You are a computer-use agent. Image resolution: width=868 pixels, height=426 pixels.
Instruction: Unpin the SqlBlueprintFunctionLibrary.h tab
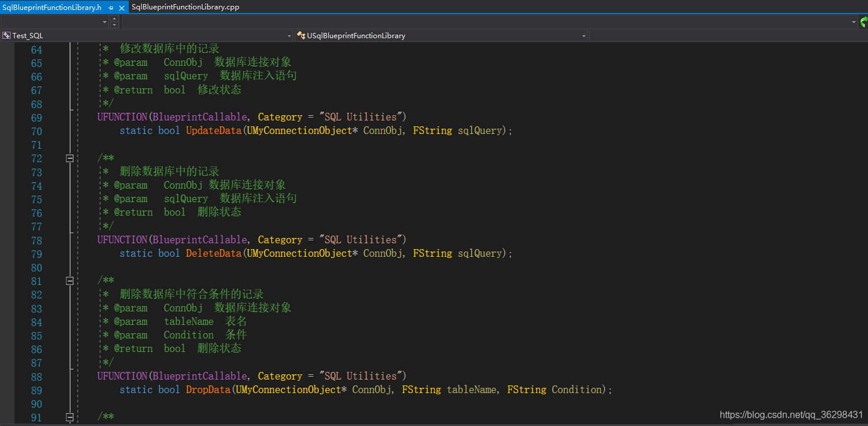[x=110, y=8]
